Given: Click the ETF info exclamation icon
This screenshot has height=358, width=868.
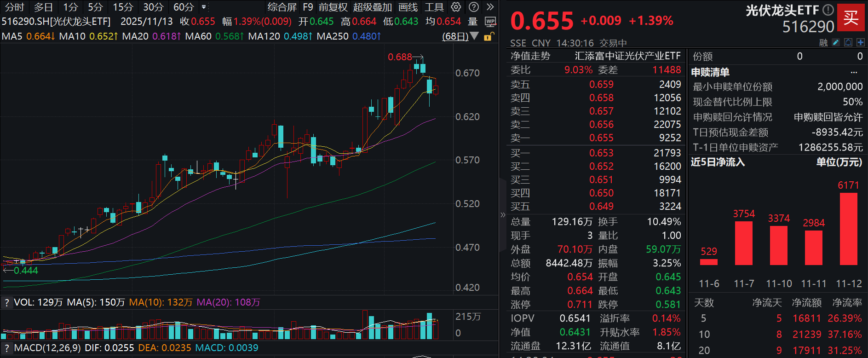Looking at the screenshot, I should (828, 10).
